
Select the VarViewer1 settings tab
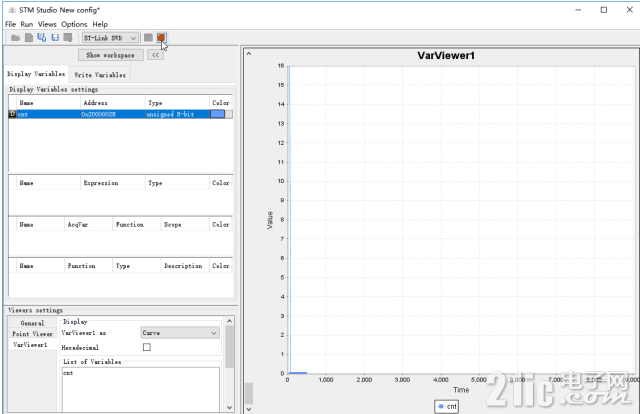click(x=32, y=345)
